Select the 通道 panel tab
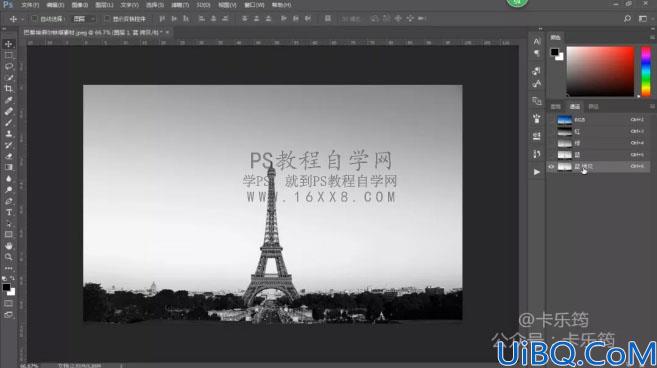The height and width of the screenshot is (368, 657). pos(574,106)
